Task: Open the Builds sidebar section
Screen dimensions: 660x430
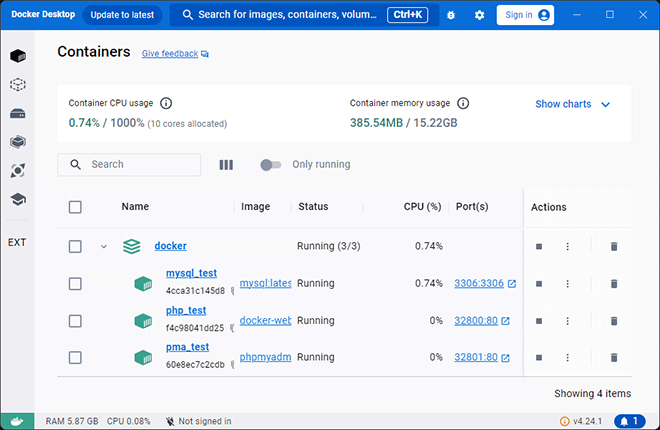Action: click(18, 142)
